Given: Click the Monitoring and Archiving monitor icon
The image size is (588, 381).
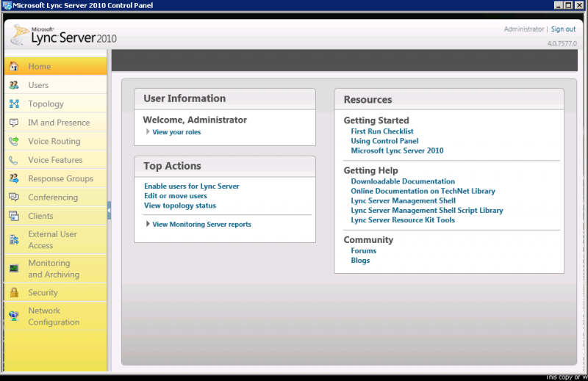Looking at the screenshot, I should (14, 268).
